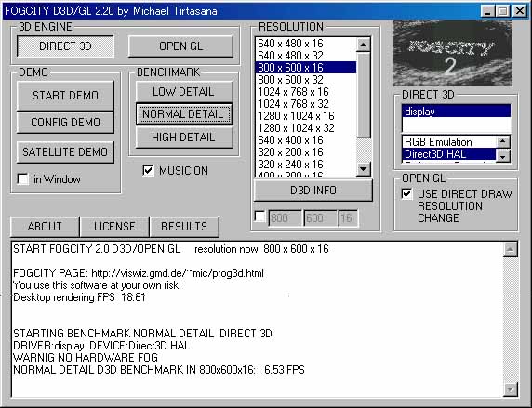This screenshot has height=408, width=532.
Task: Launch the SATELLITE DEMO
Action: pyautogui.click(x=65, y=151)
